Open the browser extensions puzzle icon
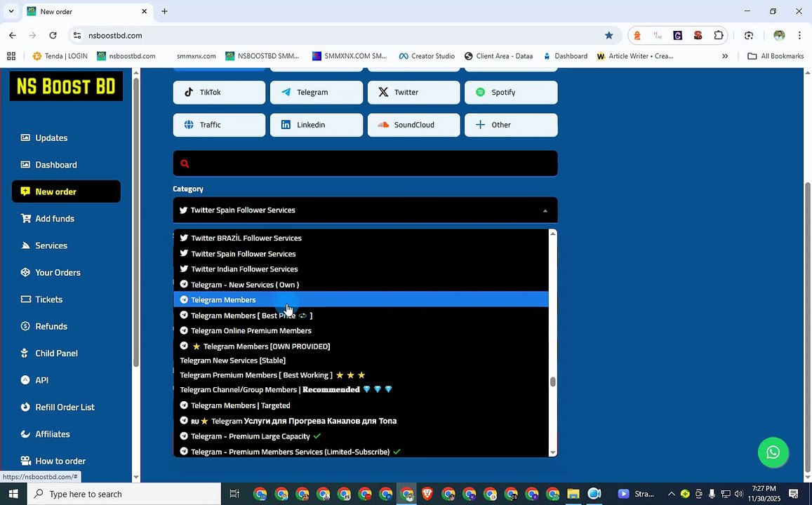 (x=718, y=35)
